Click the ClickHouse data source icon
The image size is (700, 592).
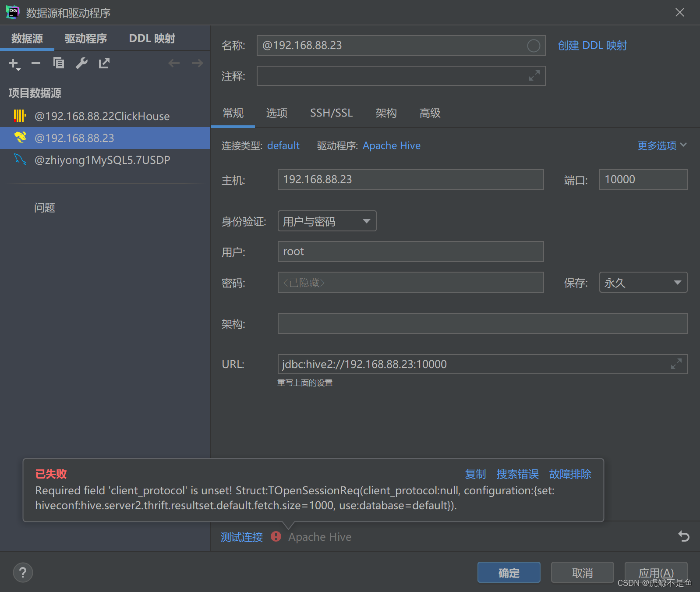pos(20,116)
